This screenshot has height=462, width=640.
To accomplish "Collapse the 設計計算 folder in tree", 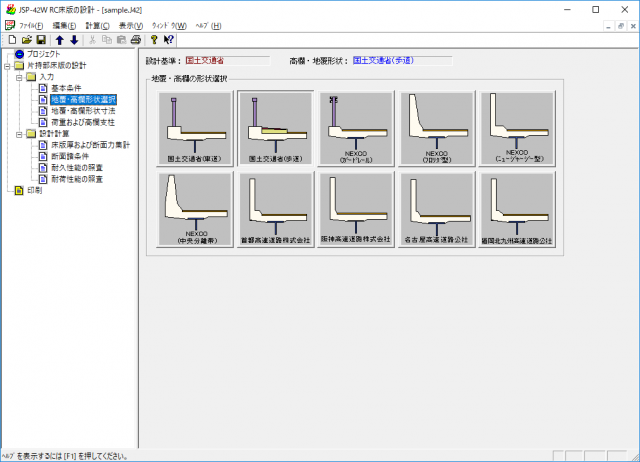I will (x=18, y=133).
